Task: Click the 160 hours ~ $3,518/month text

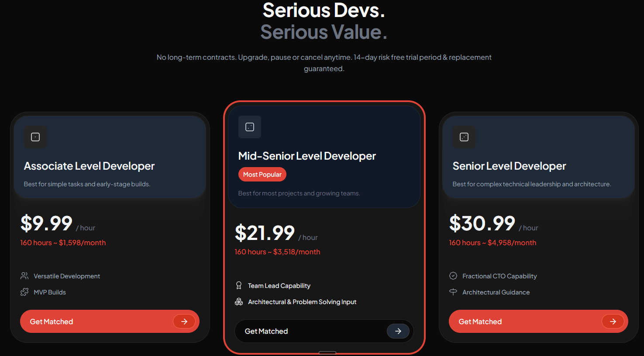Action: (x=277, y=252)
